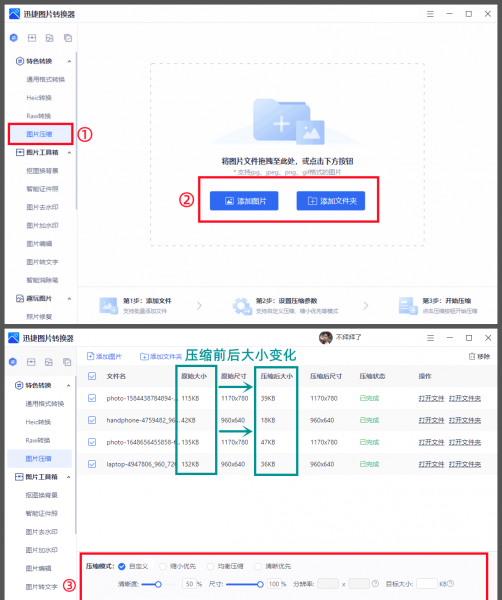
Task: Open 图片转文字 in the file-list window's sidebar
Action: (x=42, y=587)
